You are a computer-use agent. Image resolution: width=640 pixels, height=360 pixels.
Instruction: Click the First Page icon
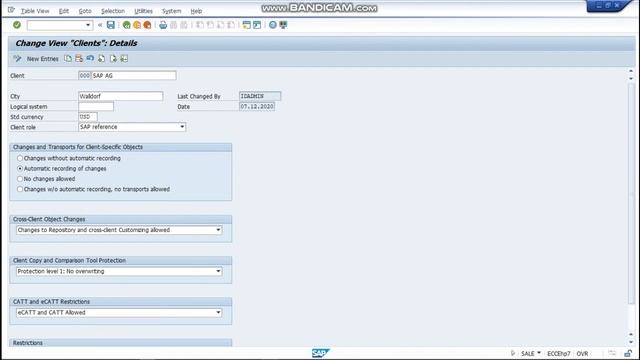click(x=200, y=25)
